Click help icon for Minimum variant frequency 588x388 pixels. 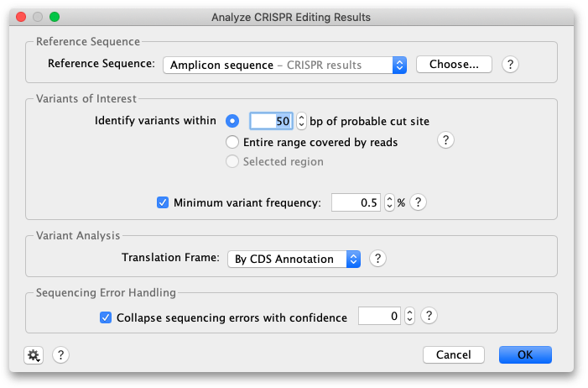pos(418,202)
